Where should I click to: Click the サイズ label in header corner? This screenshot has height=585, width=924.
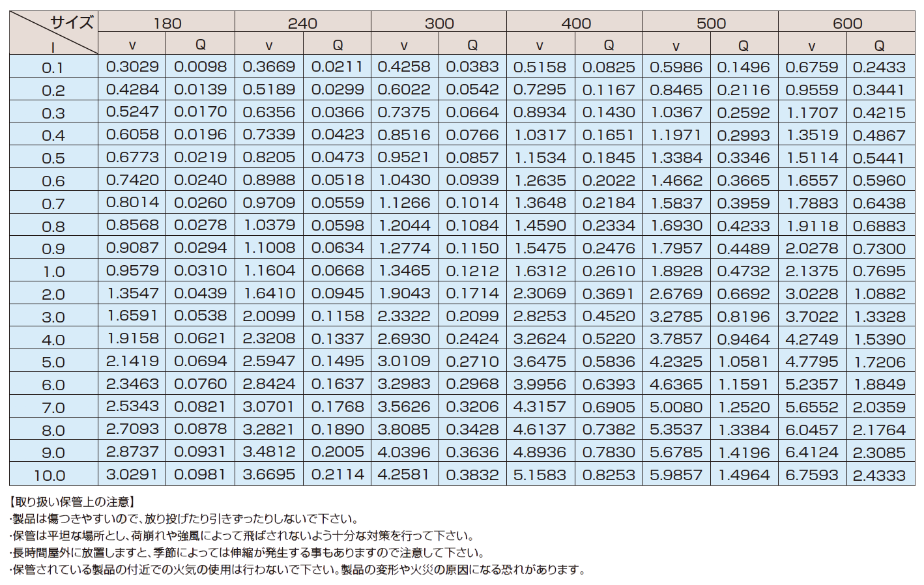point(72,22)
